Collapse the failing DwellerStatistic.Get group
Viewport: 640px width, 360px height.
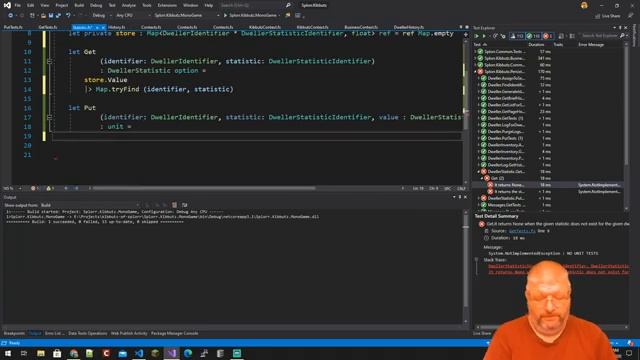pos(478,171)
